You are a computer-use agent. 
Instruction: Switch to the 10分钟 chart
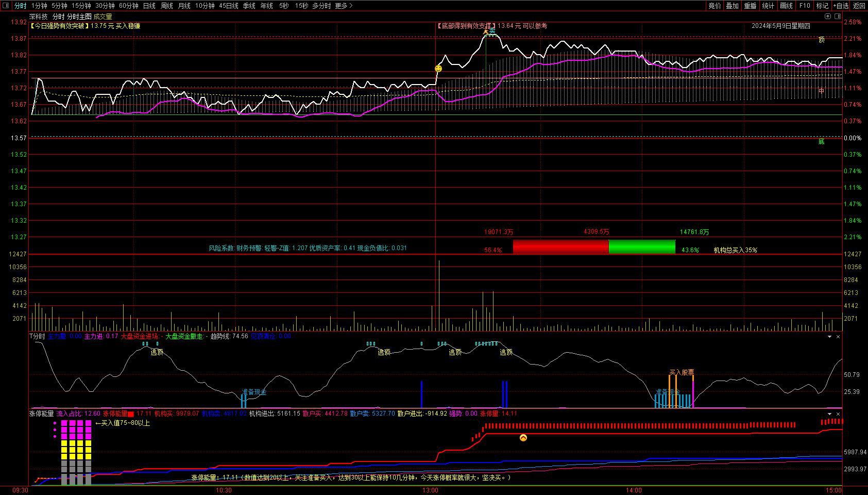(205, 6)
